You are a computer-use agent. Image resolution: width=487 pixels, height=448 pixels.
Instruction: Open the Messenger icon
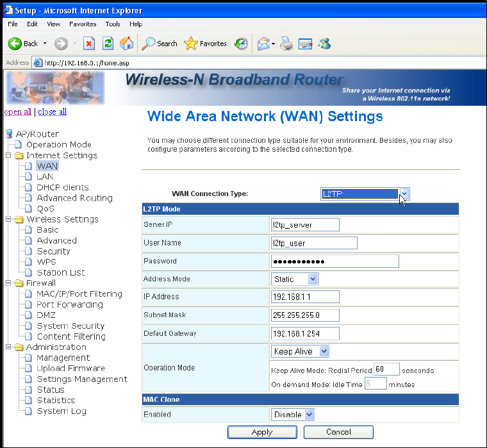click(x=324, y=44)
